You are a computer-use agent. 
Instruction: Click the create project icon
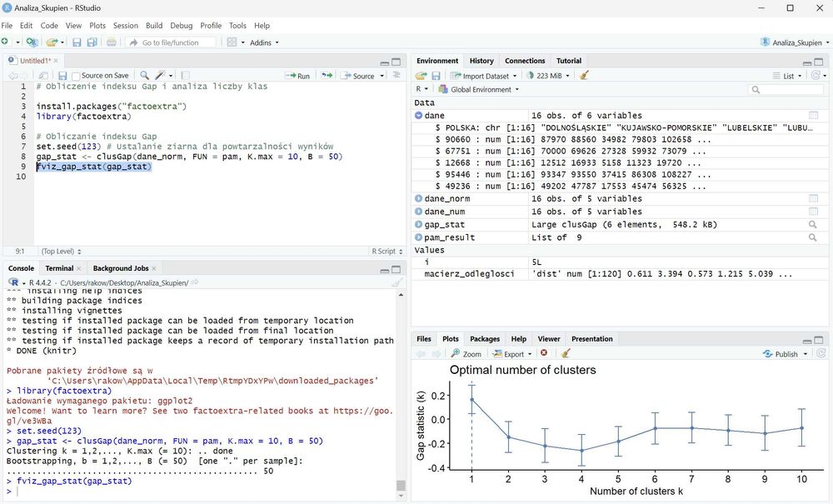(x=32, y=42)
